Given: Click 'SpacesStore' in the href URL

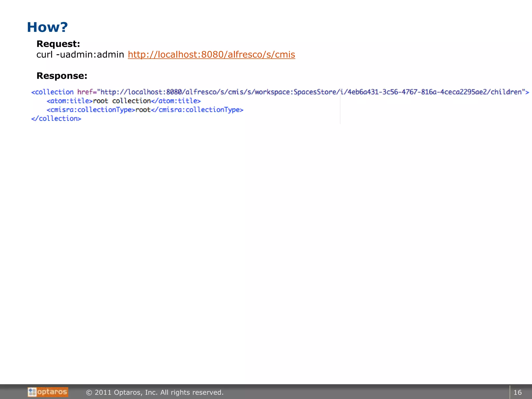Looking at the screenshot, I should pos(315,92).
